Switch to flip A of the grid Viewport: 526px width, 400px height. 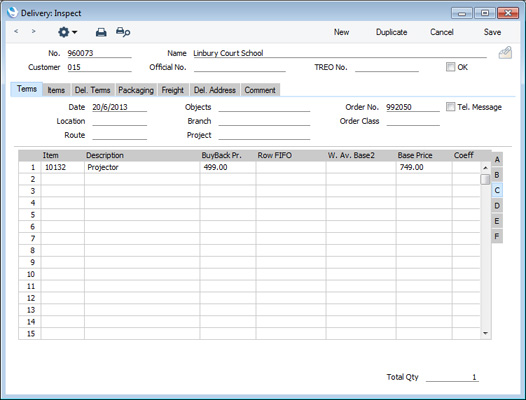(x=497, y=159)
